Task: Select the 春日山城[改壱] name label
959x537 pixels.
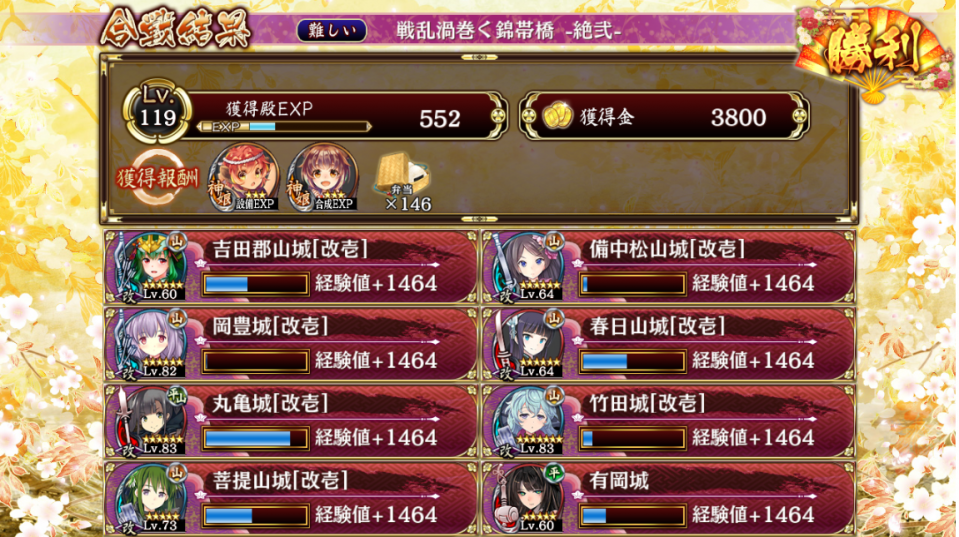Action: 657,326
